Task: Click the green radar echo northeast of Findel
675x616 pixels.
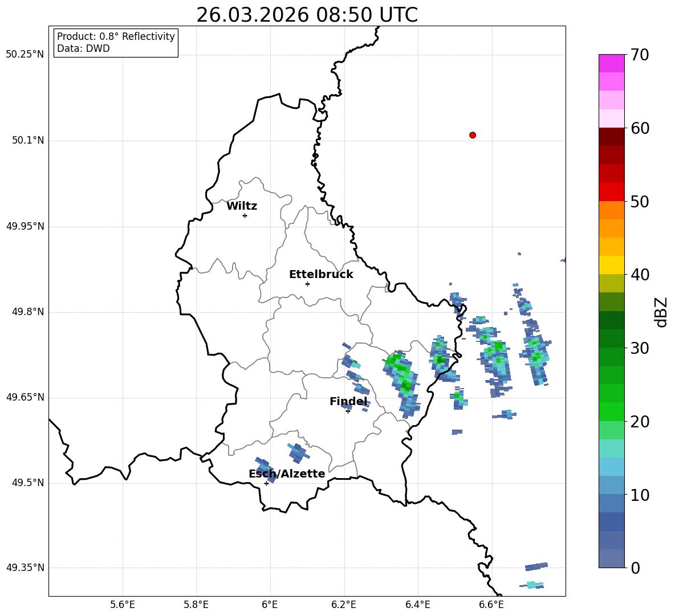Action: [402, 383]
